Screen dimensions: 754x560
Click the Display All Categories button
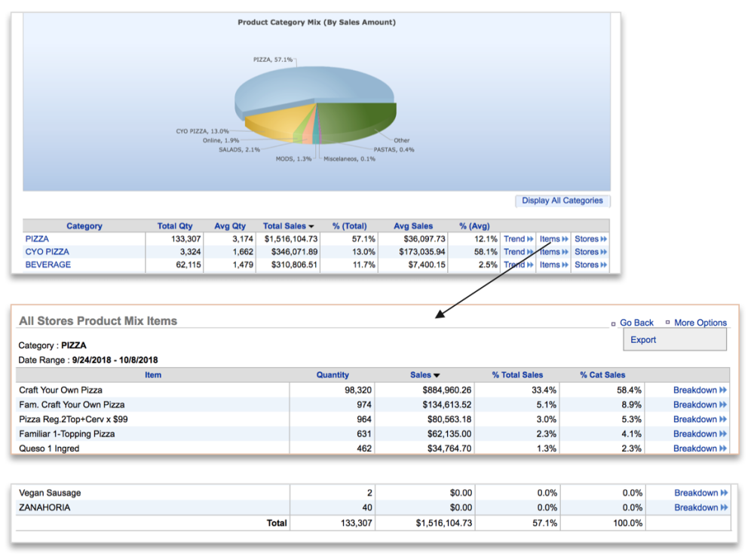coord(562,200)
